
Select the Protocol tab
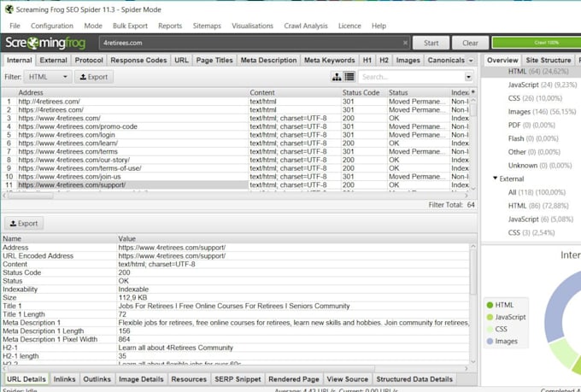point(89,60)
